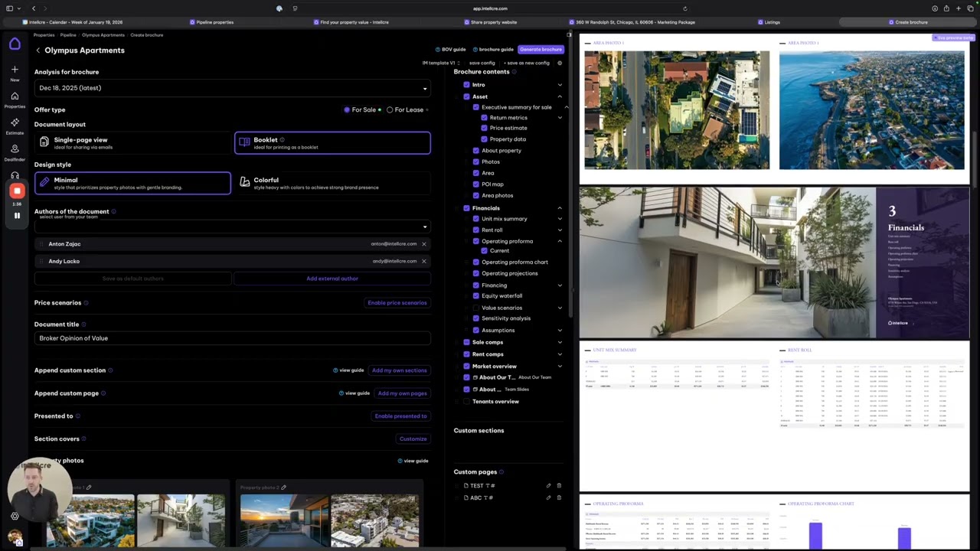
Task: Click the Intellcre home logo in sidebar
Action: click(x=15, y=44)
